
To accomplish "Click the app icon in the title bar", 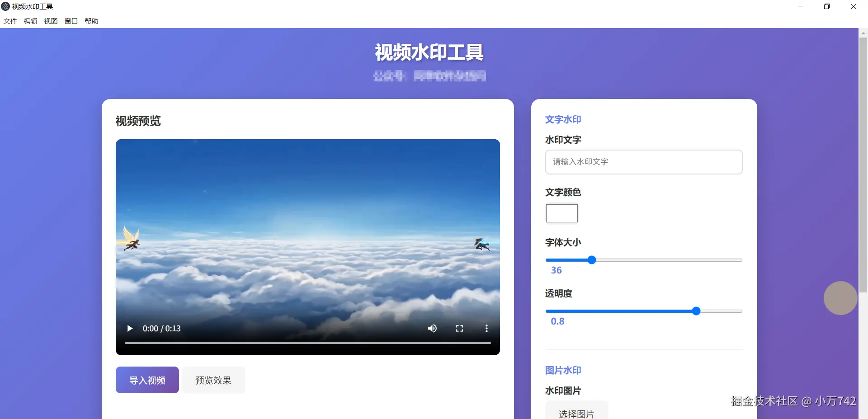I will point(5,6).
